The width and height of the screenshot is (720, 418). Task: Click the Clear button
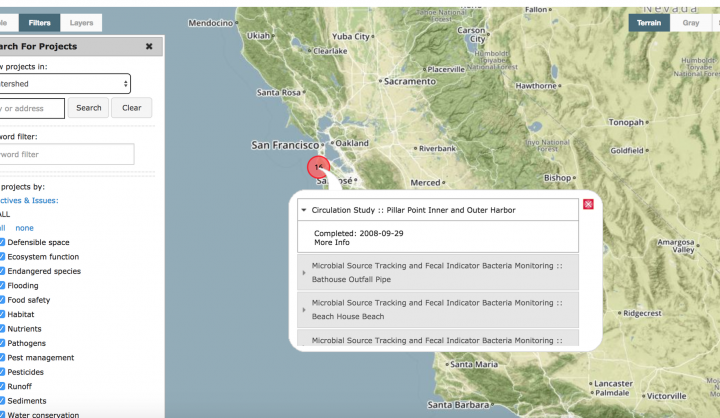click(132, 108)
